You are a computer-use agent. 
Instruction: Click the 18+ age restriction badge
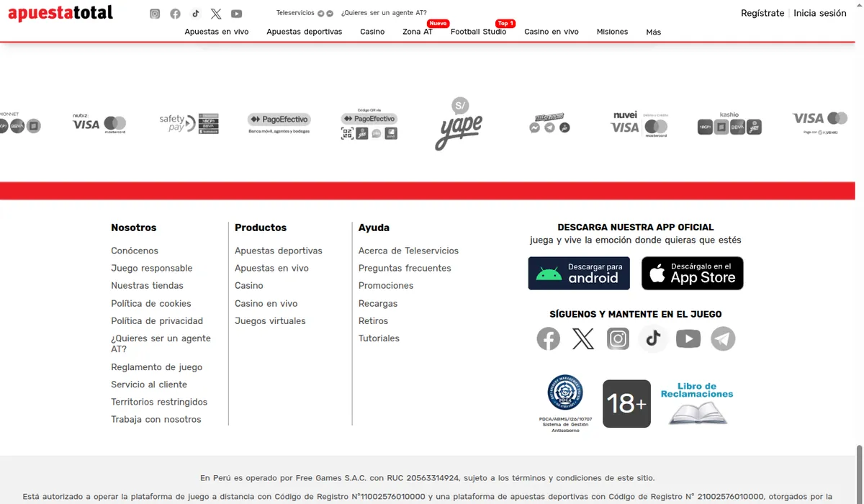pyautogui.click(x=626, y=404)
